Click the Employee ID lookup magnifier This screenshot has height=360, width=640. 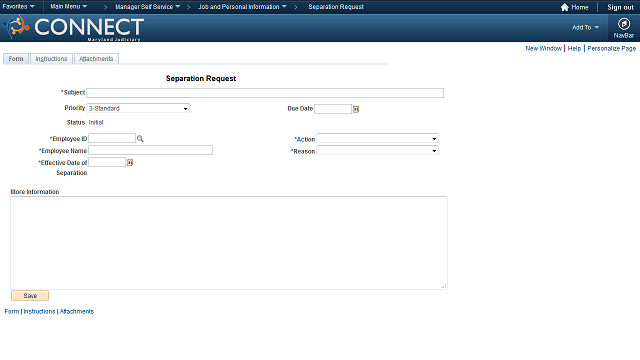coord(140,139)
